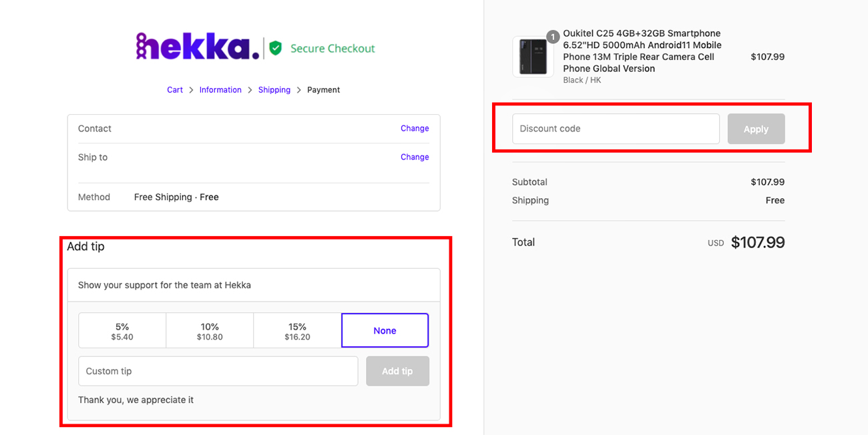Click the green secure checkout shield icon
The height and width of the screenshot is (435, 868).
[275, 48]
